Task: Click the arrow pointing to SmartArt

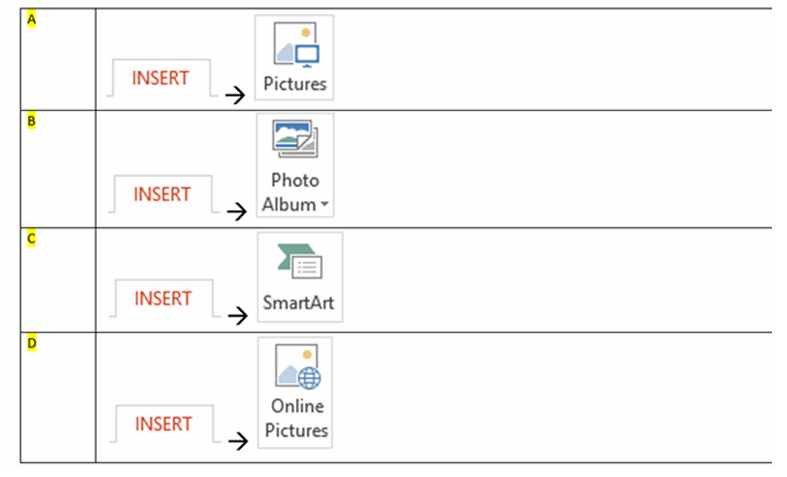Action: point(236,316)
